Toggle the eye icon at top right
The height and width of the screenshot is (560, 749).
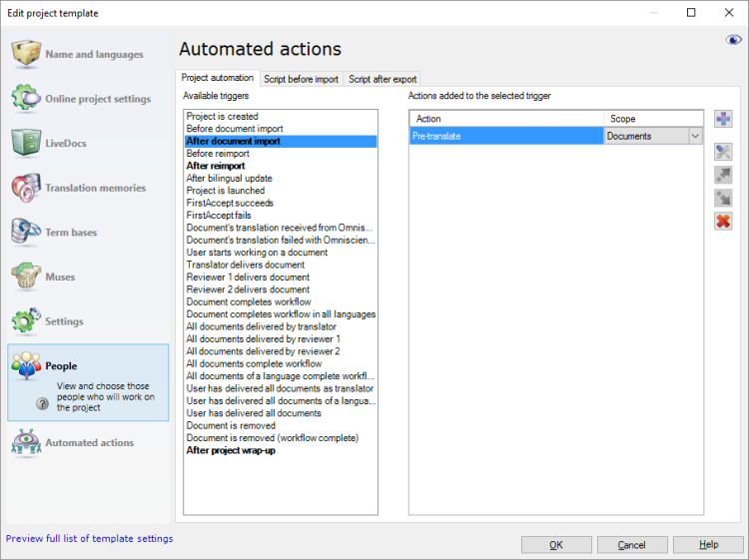coord(734,40)
